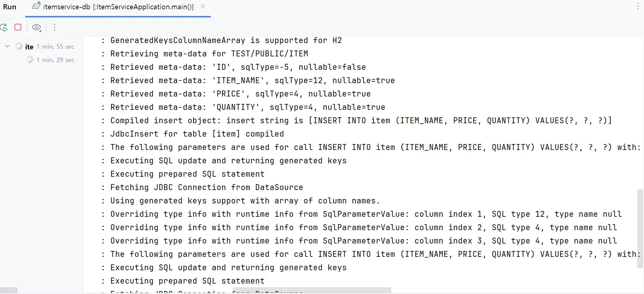Click the 'Fetching JDBC Connection from DataSource' line
Viewport: 644px width, 294px height.
point(206,187)
